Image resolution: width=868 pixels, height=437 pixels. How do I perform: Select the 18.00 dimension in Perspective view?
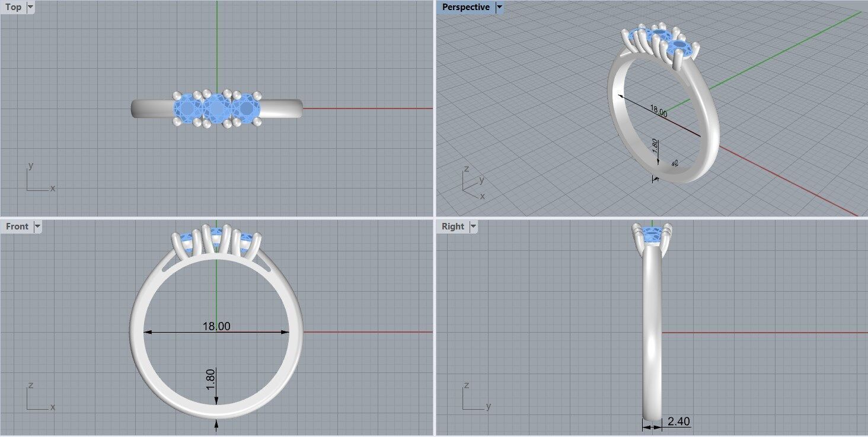coord(658,111)
